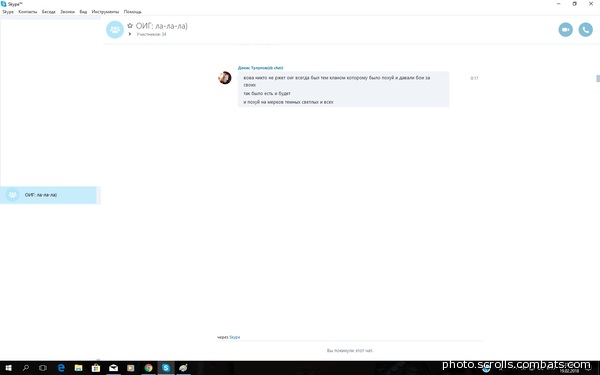The image size is (600, 375).
Task: Start a video call in the chat
Action: point(566,29)
